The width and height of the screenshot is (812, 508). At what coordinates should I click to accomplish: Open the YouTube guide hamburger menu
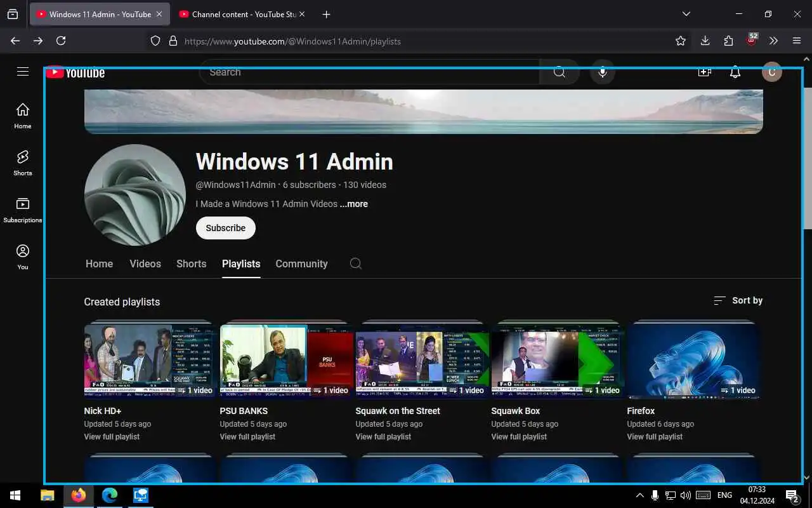23,72
